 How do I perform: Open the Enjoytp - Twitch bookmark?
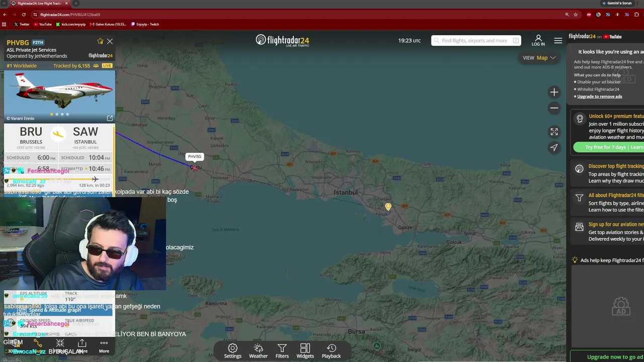click(145, 24)
